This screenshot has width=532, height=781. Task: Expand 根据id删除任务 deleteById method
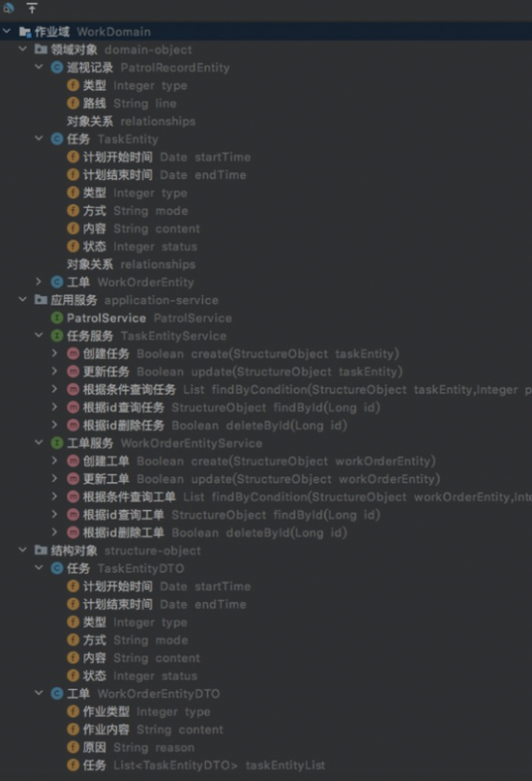point(55,426)
